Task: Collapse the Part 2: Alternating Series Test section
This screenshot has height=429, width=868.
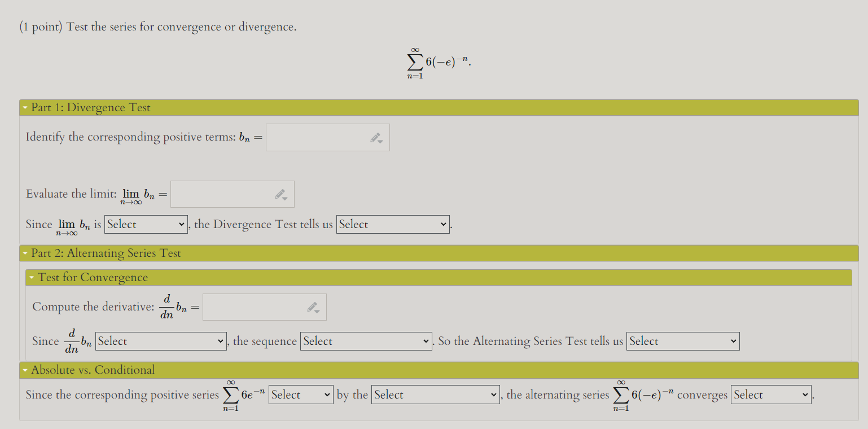Action: point(25,252)
